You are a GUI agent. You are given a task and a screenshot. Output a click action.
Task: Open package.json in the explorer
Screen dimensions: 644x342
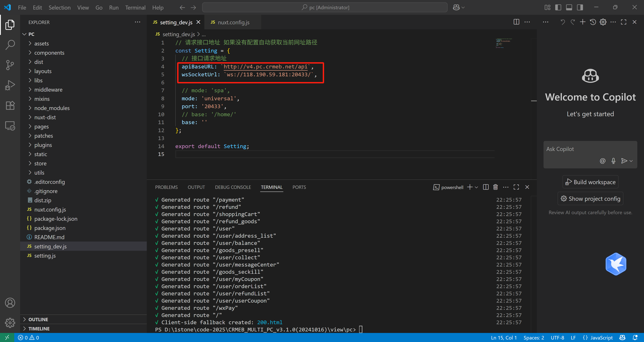tap(84, 228)
